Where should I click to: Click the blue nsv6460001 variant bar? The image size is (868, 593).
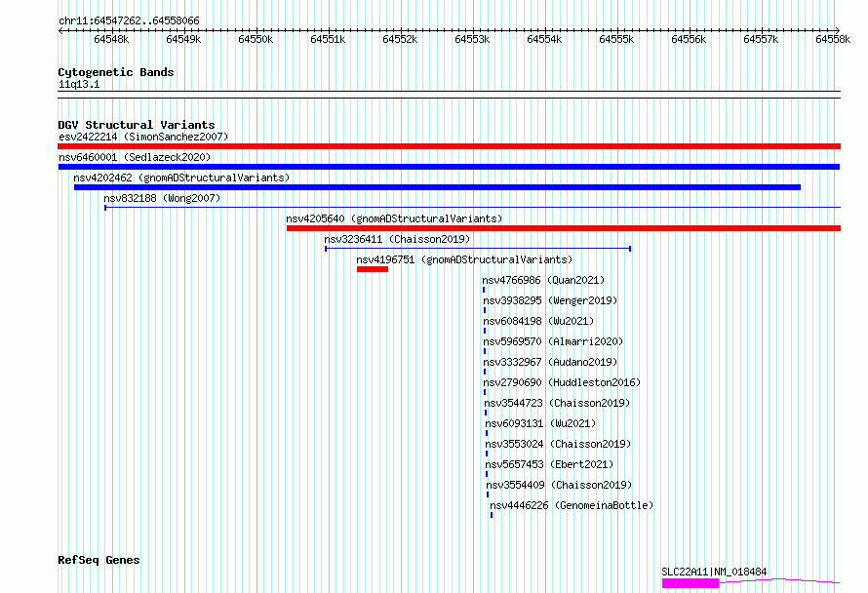coord(449,167)
